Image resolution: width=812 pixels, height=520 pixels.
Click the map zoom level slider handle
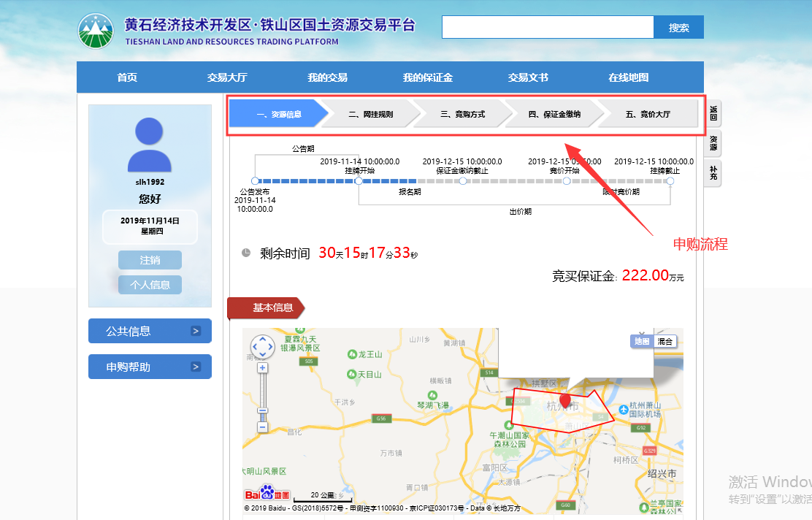[262, 412]
